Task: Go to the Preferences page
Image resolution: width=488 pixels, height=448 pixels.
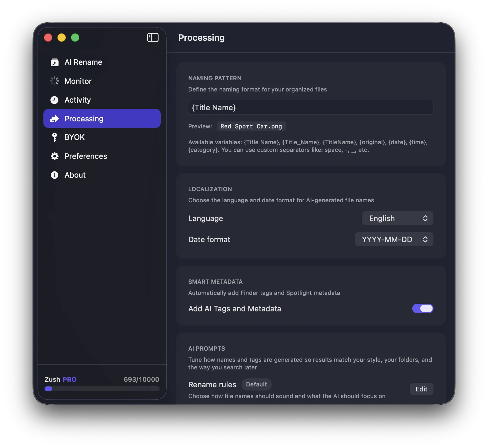Action: [x=86, y=156]
